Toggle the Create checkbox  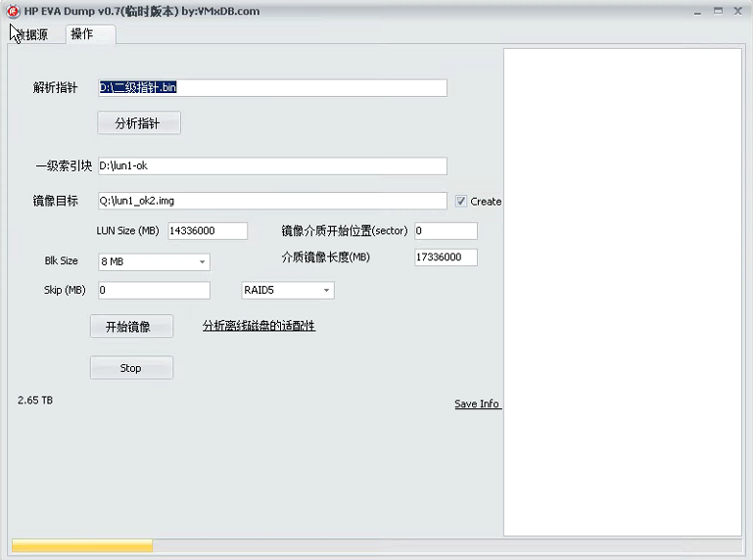coord(461,202)
